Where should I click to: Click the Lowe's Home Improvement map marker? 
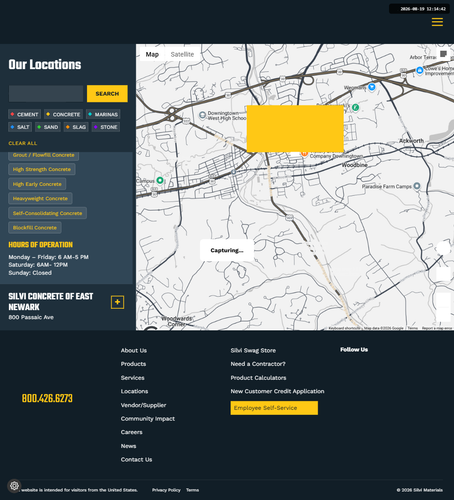pyautogui.click(x=420, y=70)
